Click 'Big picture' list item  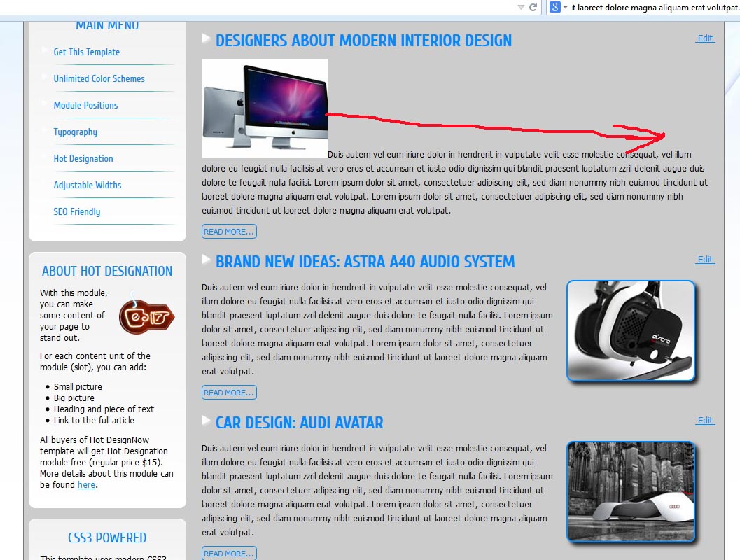[x=74, y=398]
